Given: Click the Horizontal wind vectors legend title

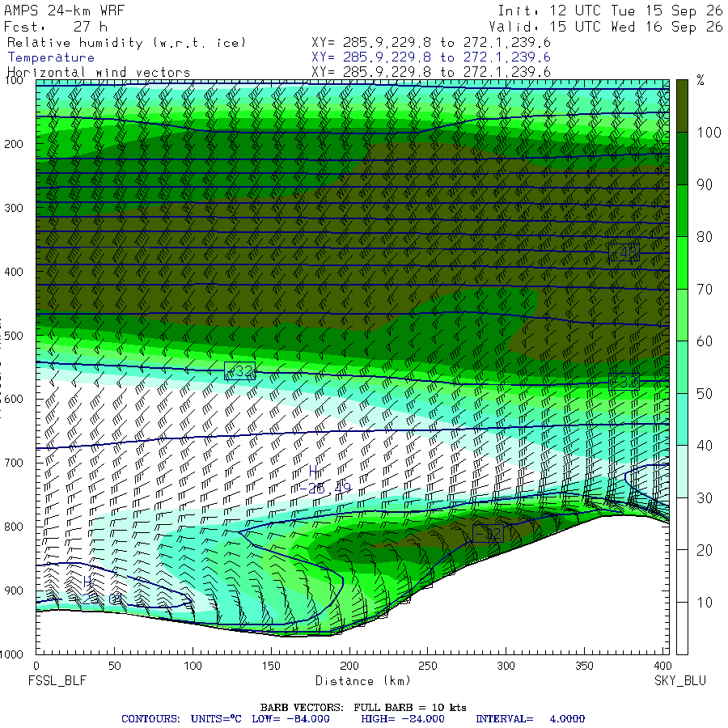Looking at the screenshot, I should (99, 73).
